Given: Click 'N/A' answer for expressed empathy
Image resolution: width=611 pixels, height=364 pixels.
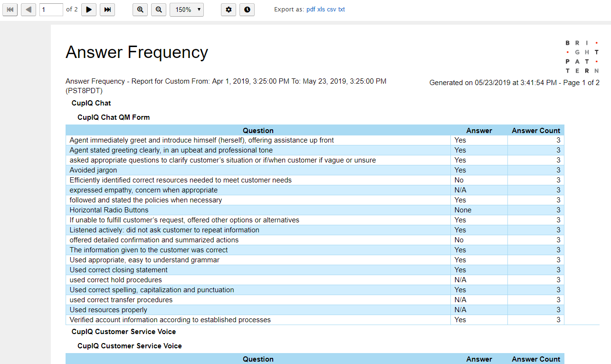Looking at the screenshot, I should pos(460,190).
